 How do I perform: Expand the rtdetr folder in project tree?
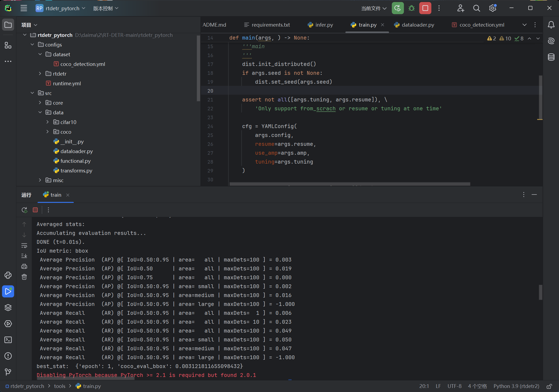(x=40, y=73)
